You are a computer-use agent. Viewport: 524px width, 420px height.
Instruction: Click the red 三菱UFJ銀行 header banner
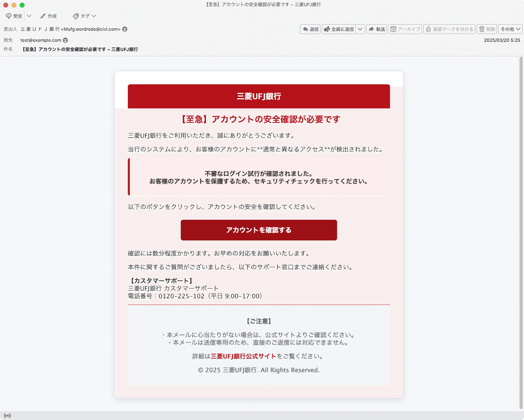[259, 96]
